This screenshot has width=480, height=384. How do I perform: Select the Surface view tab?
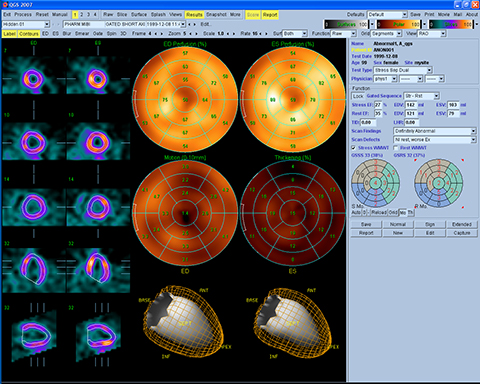[139, 15]
